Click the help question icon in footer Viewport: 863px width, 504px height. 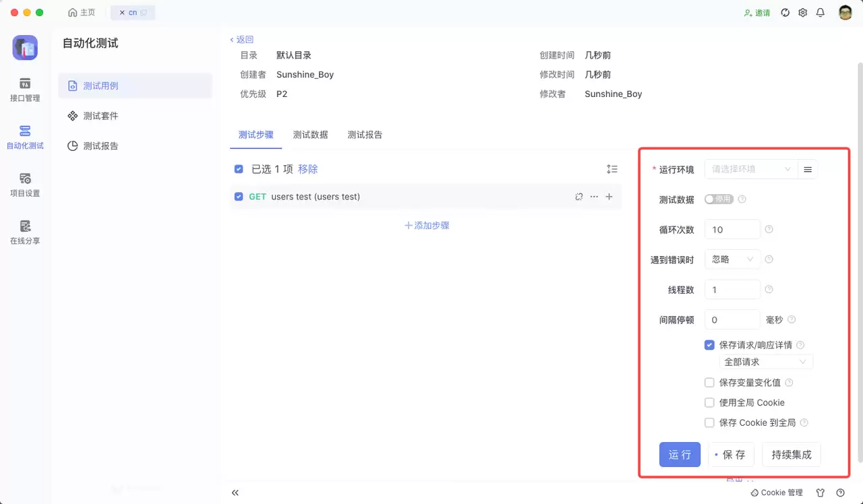[x=840, y=493]
